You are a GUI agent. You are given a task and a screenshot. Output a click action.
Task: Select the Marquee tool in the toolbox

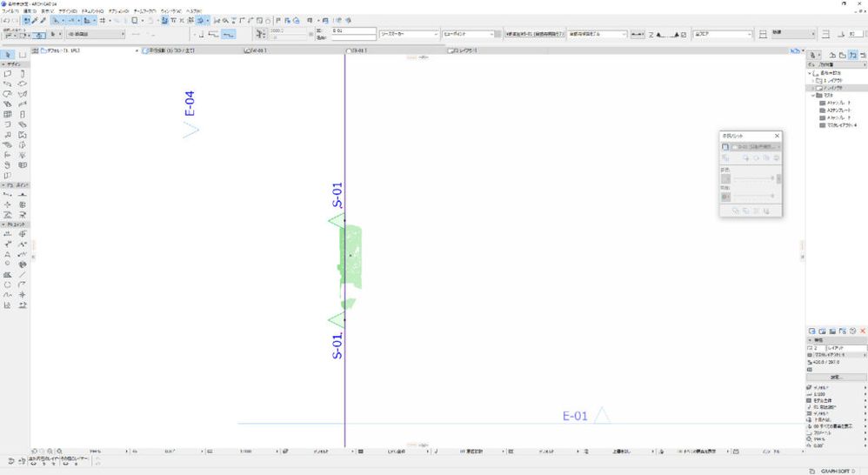pos(22,55)
